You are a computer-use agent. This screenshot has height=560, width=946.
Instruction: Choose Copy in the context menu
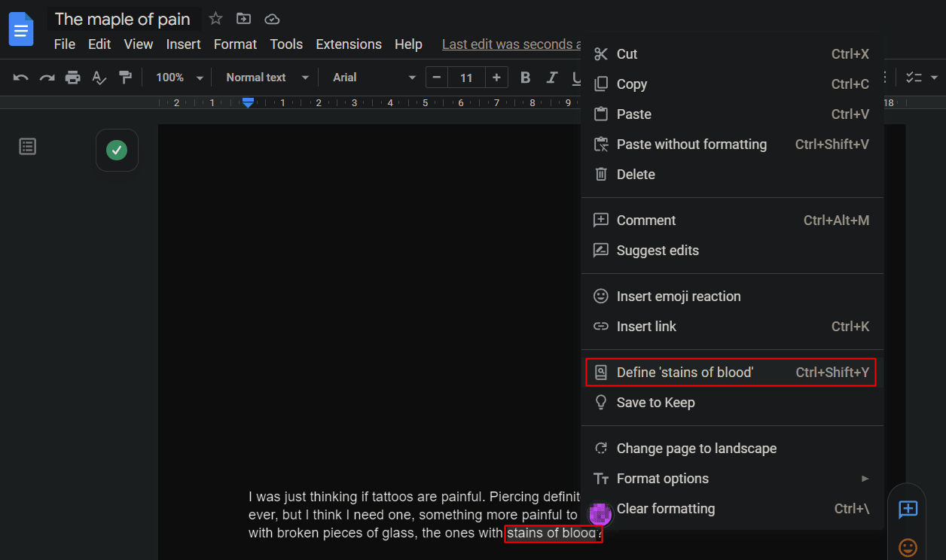click(x=732, y=84)
